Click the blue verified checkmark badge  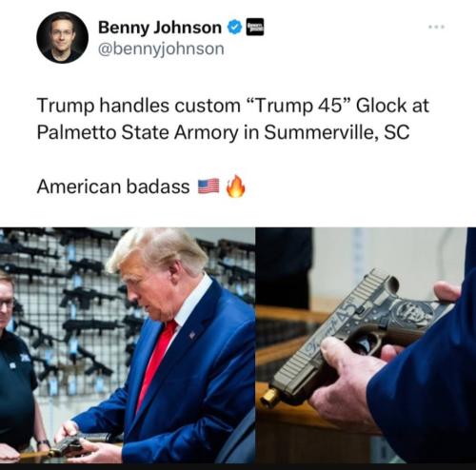(x=234, y=28)
